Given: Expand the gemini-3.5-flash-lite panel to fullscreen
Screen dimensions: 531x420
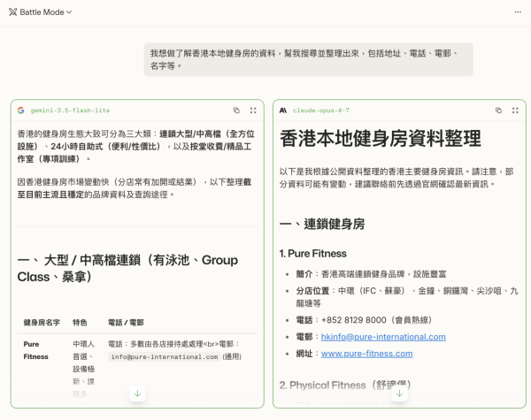Looking at the screenshot, I should (253, 111).
